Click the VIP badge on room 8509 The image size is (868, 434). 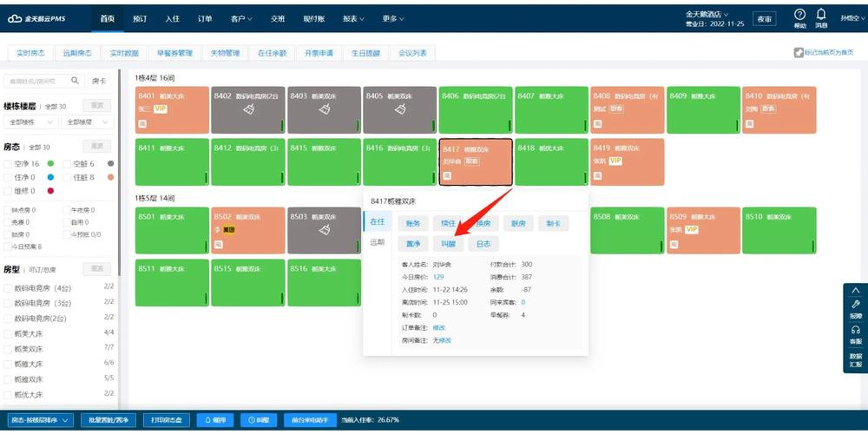(692, 229)
